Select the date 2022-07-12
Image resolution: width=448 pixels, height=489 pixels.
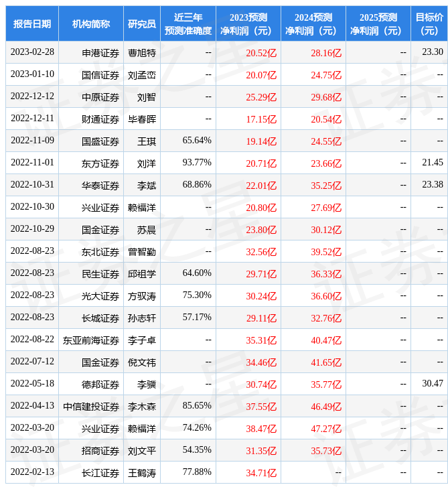coord(32,362)
